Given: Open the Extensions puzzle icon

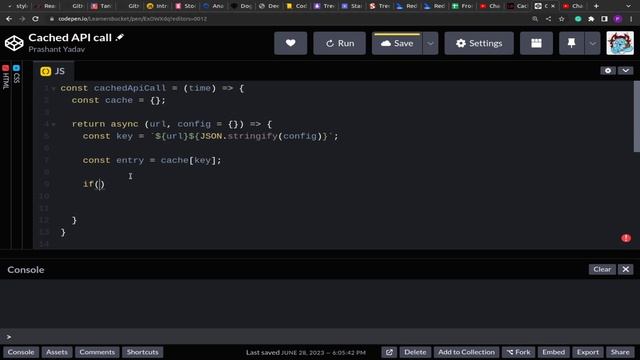Looking at the screenshot, I should coord(591,19).
